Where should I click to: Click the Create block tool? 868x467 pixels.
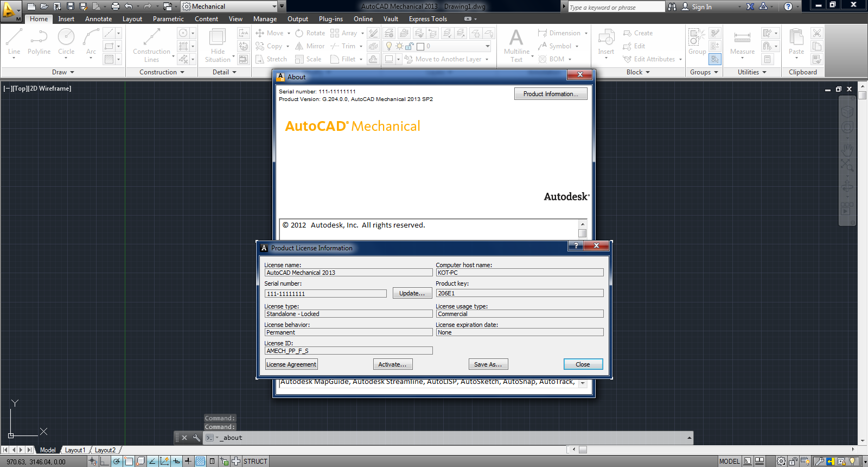point(638,33)
